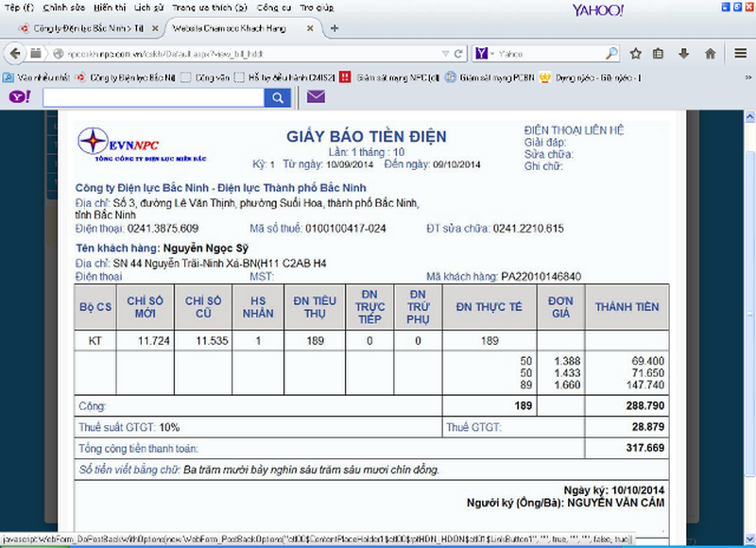The image size is (756, 548).
Task: Bookmark this page using the star icon
Action: (x=635, y=54)
